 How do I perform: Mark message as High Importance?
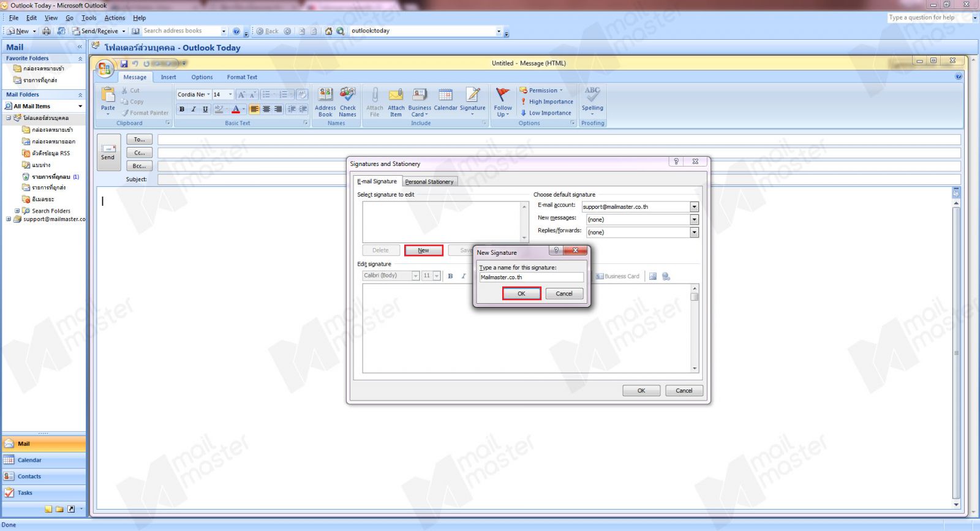(546, 102)
